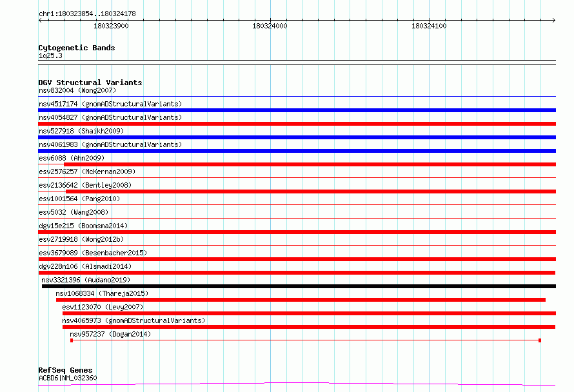This screenshot has width=574, height=392.
Task: Click the DGV Structural Variants track title
Action: point(90,83)
